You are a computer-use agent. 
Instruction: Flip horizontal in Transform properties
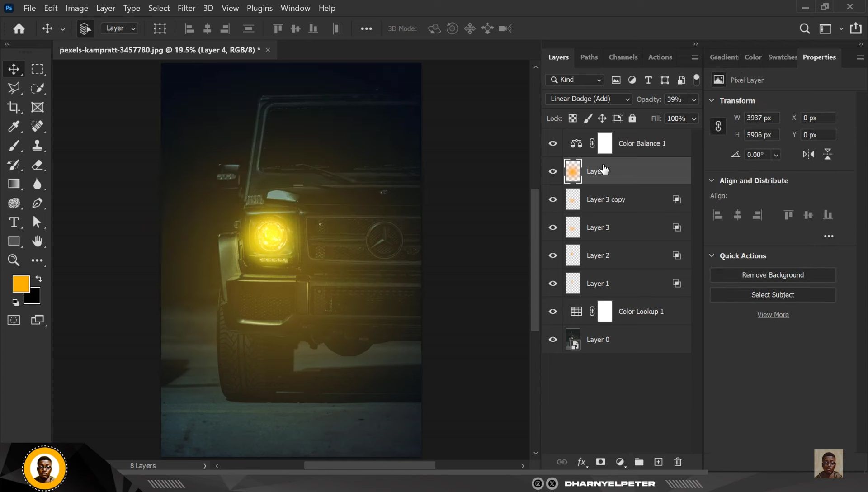click(808, 154)
